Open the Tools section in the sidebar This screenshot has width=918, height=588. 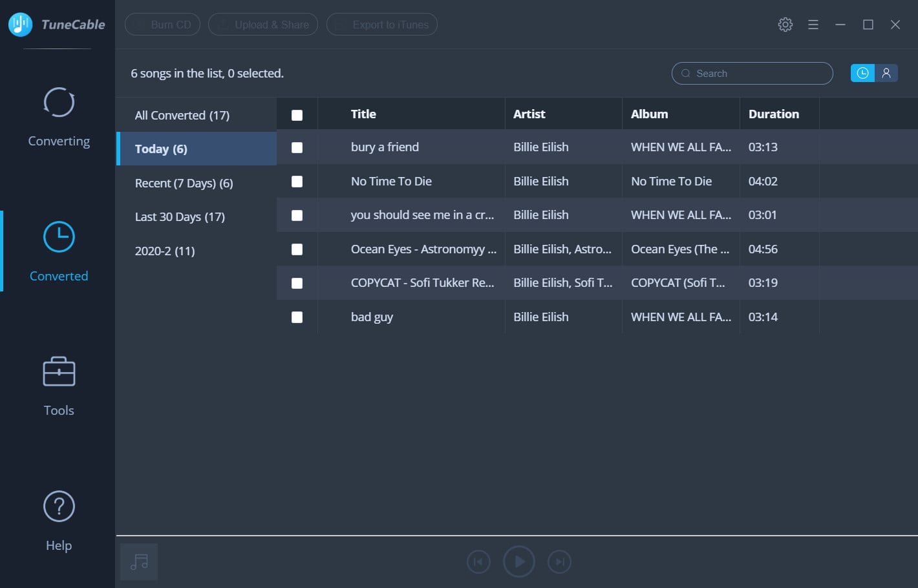point(59,386)
